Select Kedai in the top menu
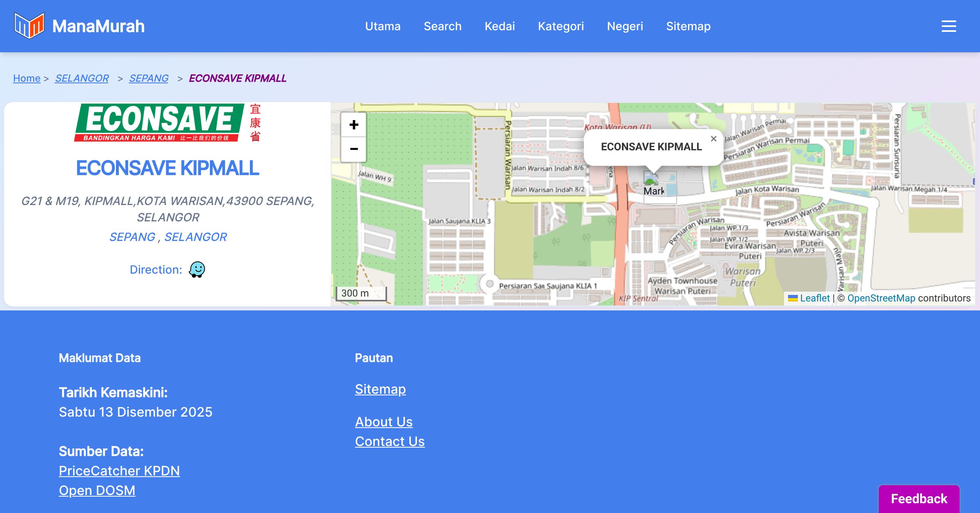Screen dimensions: 980x513 (499, 26)
